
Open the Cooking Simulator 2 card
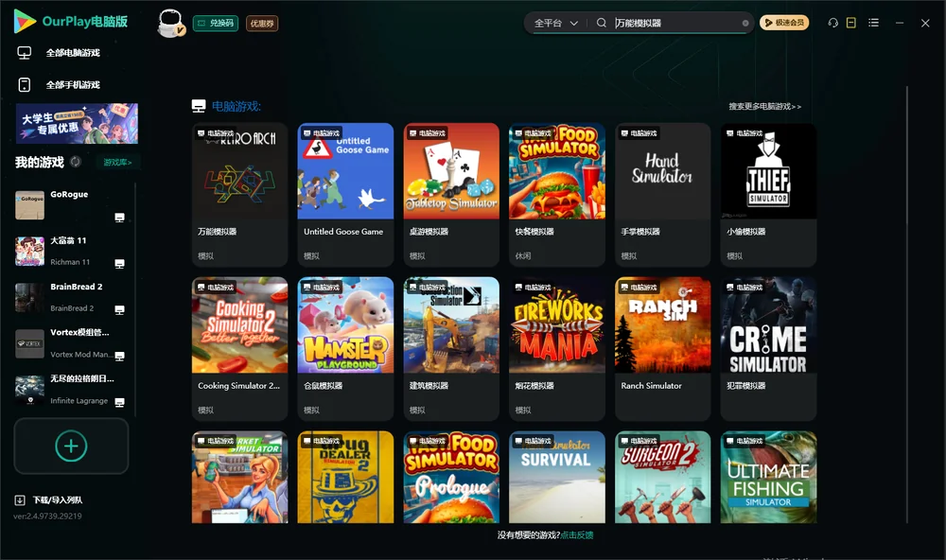[x=239, y=348]
